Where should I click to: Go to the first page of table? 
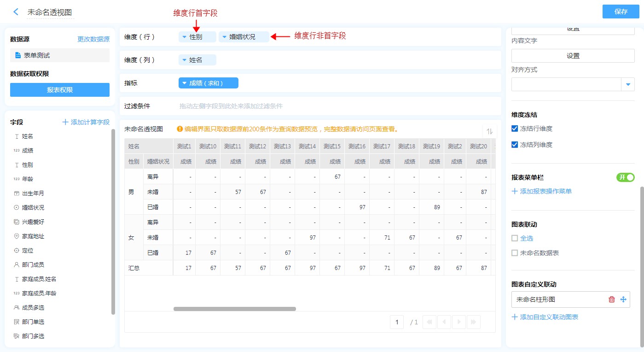pos(429,322)
